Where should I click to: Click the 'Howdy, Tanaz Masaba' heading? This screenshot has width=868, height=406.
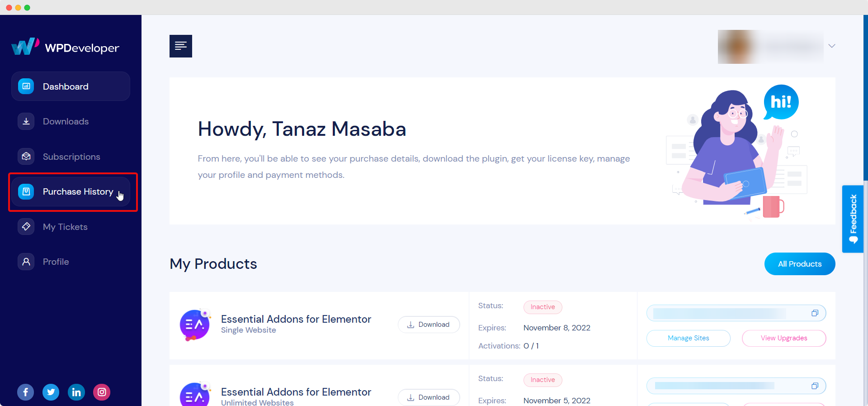click(x=302, y=129)
